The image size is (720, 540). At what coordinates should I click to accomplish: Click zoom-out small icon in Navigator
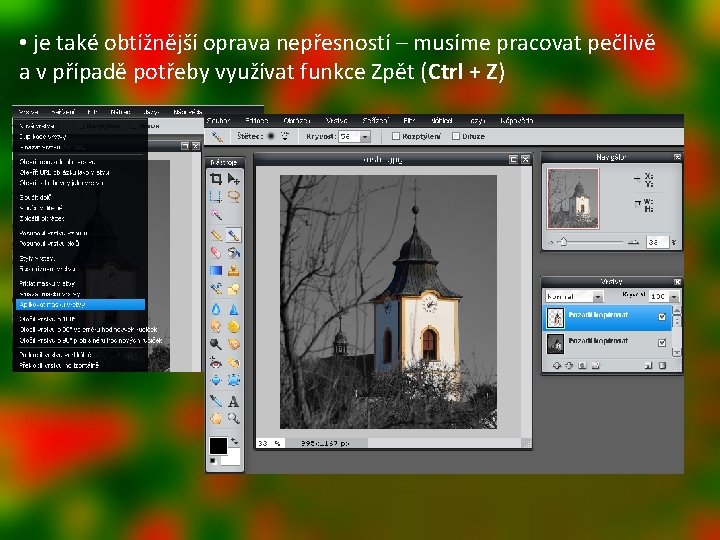(x=551, y=242)
